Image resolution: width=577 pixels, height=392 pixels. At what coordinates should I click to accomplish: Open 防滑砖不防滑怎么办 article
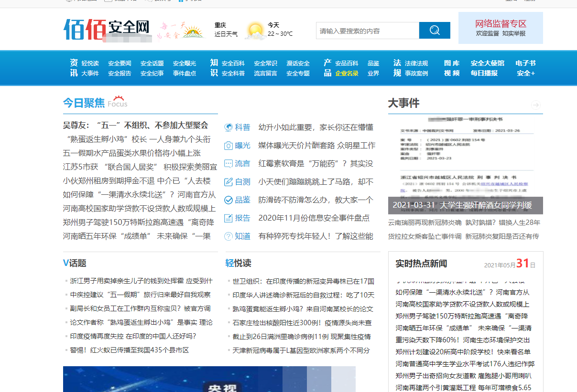coord(316,200)
